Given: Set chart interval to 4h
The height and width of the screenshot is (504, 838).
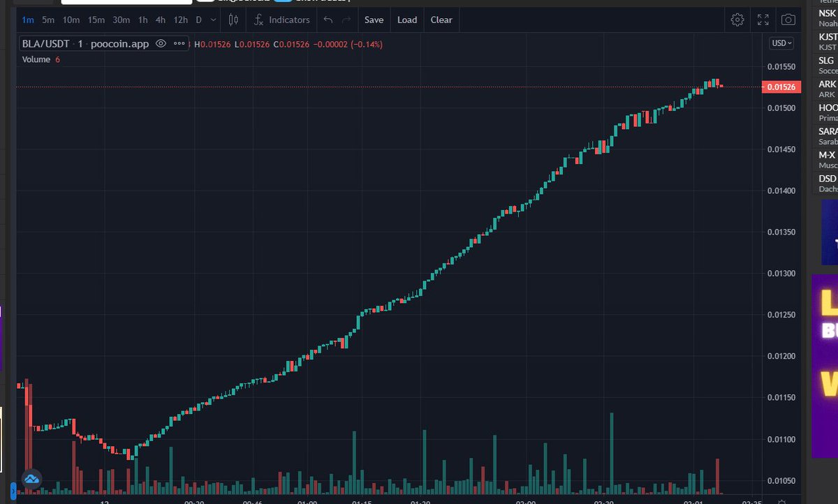Looking at the screenshot, I should pos(161,20).
